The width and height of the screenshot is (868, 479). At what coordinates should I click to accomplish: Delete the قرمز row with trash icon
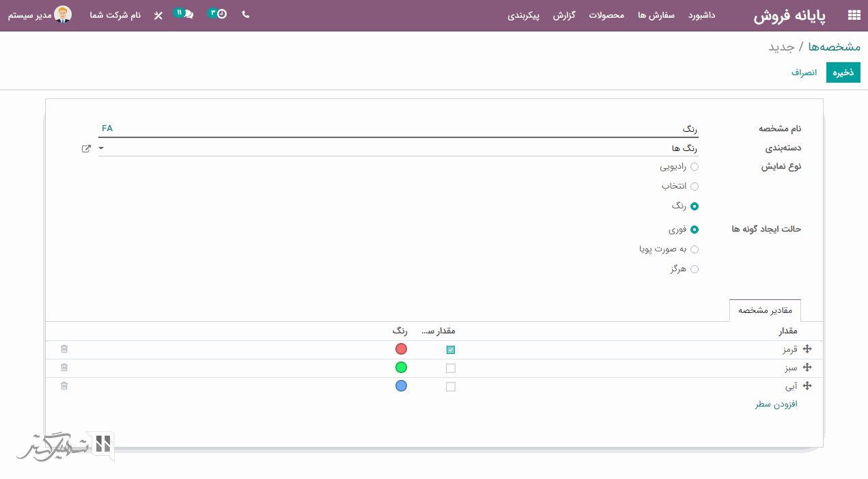click(x=64, y=349)
